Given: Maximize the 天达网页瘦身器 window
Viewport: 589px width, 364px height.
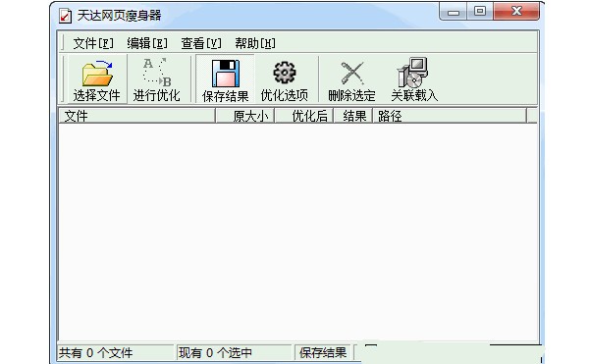Looking at the screenshot, I should 480,11.
